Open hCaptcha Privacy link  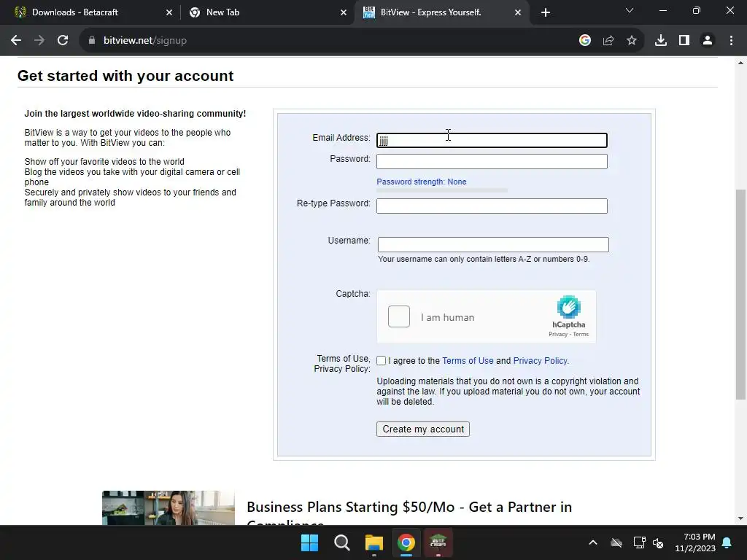coord(558,334)
